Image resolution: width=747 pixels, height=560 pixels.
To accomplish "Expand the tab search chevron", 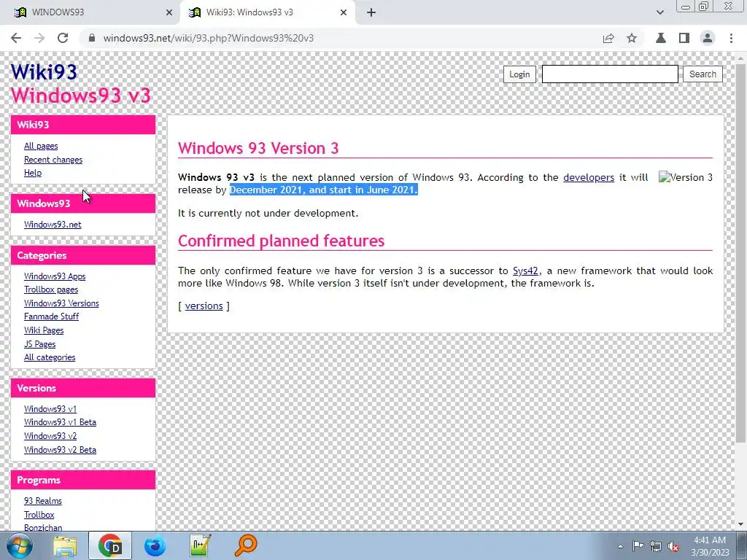I will 659,12.
